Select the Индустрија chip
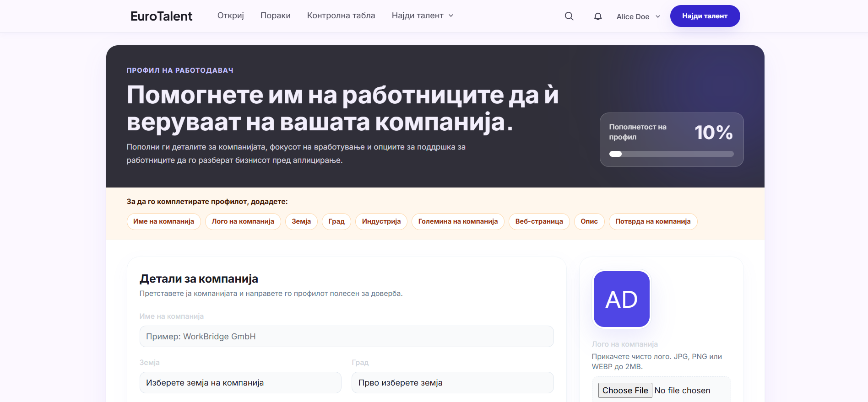Image resolution: width=868 pixels, height=402 pixels. [381, 221]
